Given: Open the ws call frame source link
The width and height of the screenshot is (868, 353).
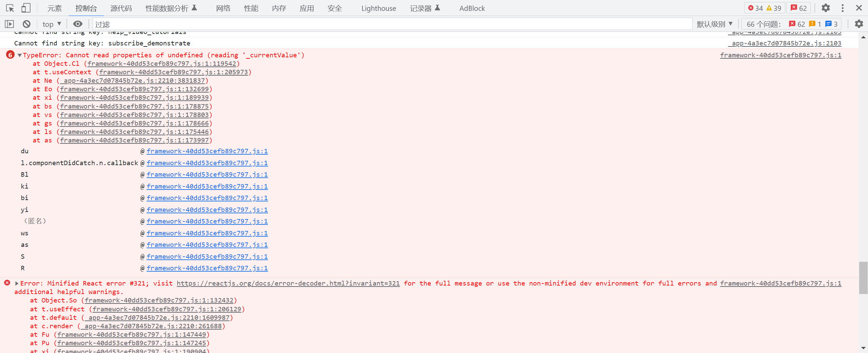Looking at the screenshot, I should point(207,233).
